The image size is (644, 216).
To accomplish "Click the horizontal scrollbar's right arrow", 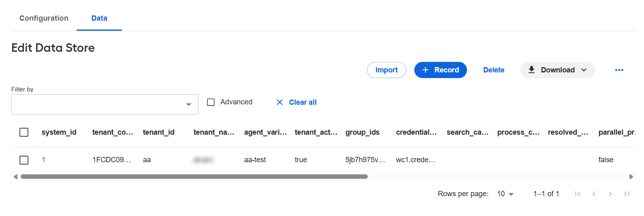I will [631, 177].
